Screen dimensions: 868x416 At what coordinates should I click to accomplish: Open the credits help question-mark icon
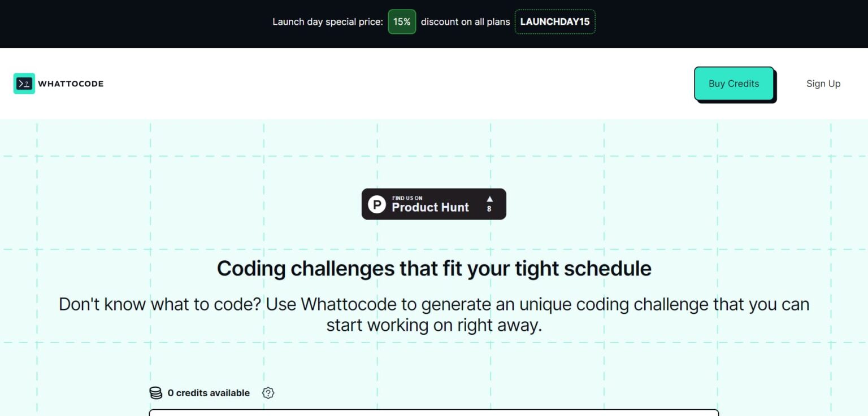point(268,393)
